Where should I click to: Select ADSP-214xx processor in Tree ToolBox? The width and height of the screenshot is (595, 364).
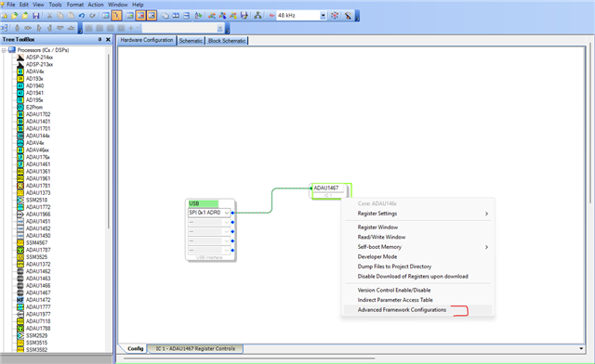(x=39, y=58)
